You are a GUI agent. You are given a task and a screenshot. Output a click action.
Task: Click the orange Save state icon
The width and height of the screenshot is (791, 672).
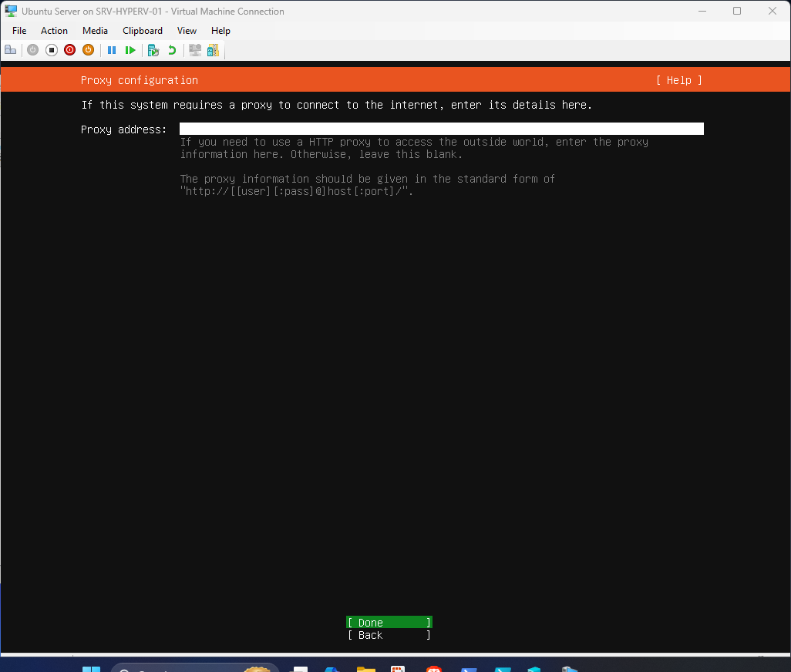coord(88,49)
